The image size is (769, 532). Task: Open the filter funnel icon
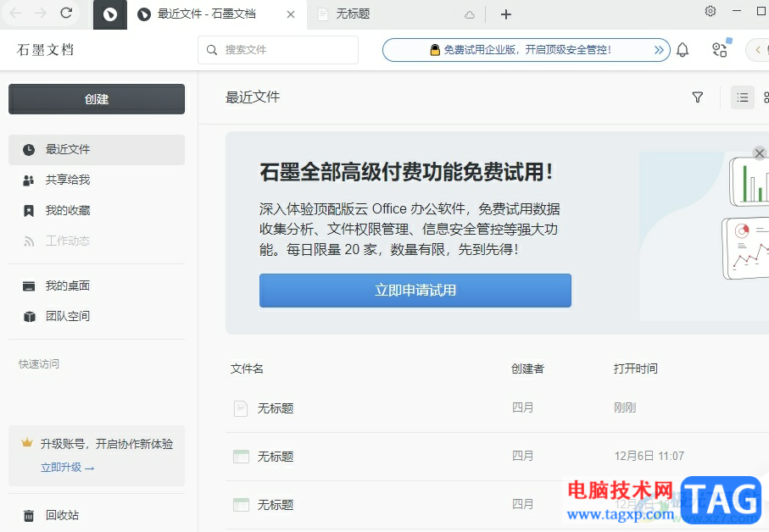tap(698, 97)
